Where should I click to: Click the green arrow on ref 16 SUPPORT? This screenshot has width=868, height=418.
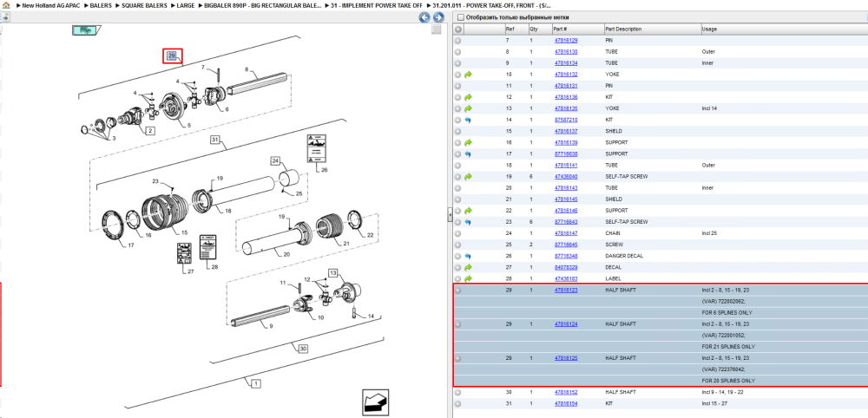click(468, 142)
